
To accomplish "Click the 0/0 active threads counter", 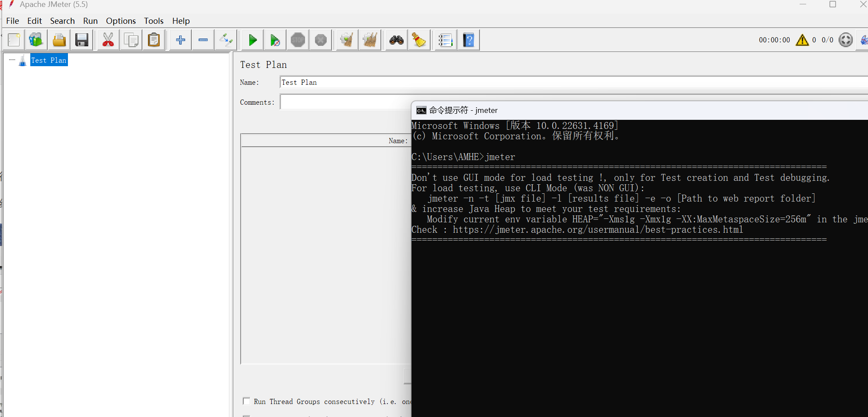I will [827, 40].
